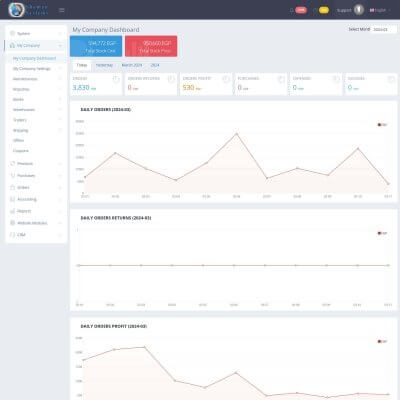This screenshot has width=400, height=400.
Task: Open the Shipping sidebar link
Action: (20, 130)
